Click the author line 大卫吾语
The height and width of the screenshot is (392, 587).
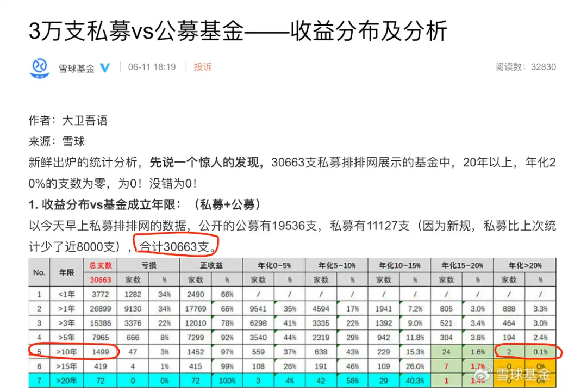[x=68, y=120]
